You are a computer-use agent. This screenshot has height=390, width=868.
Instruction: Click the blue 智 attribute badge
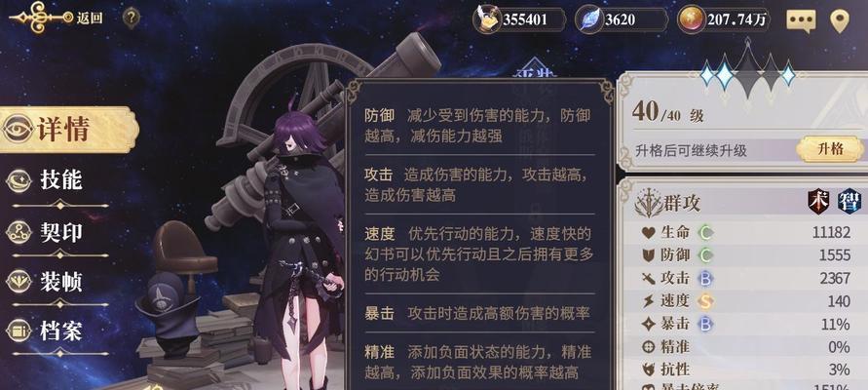point(849,201)
